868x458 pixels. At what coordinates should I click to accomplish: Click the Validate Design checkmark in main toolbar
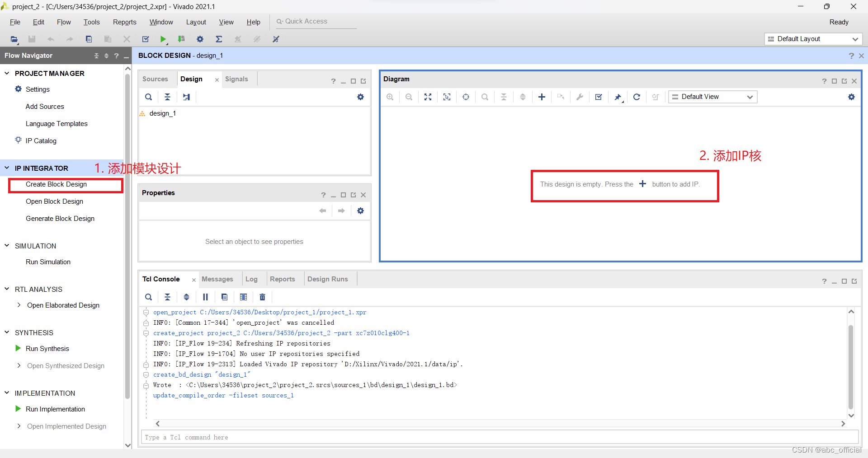(146, 39)
